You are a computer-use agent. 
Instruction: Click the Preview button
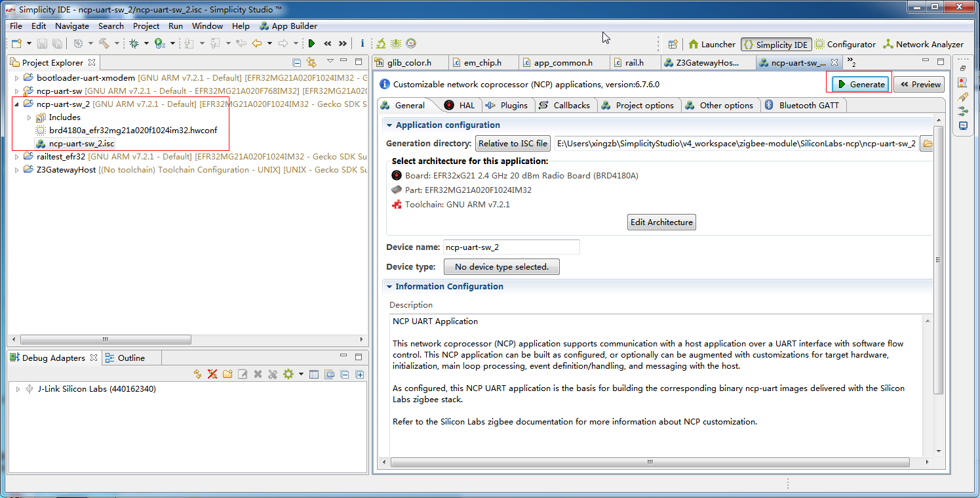(x=919, y=84)
